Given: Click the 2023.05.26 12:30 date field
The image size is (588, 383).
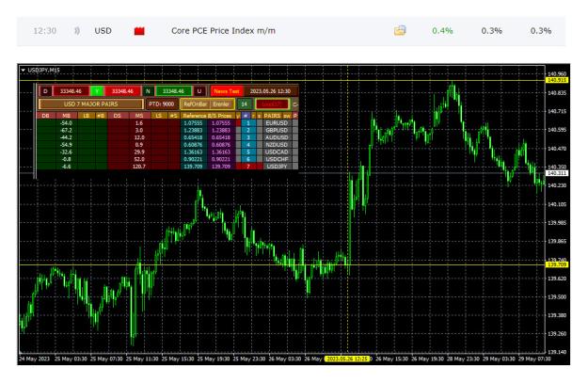Looking at the screenshot, I should [x=270, y=91].
